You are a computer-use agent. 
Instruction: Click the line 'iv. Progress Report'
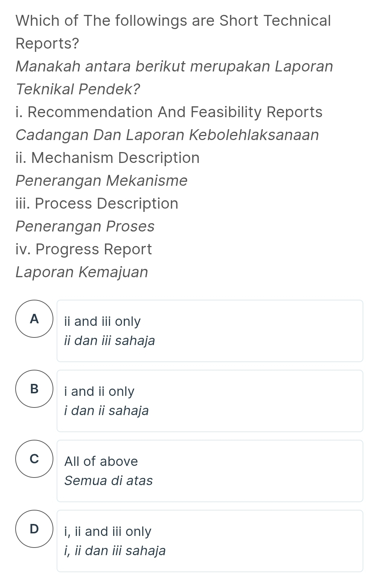coord(83,249)
